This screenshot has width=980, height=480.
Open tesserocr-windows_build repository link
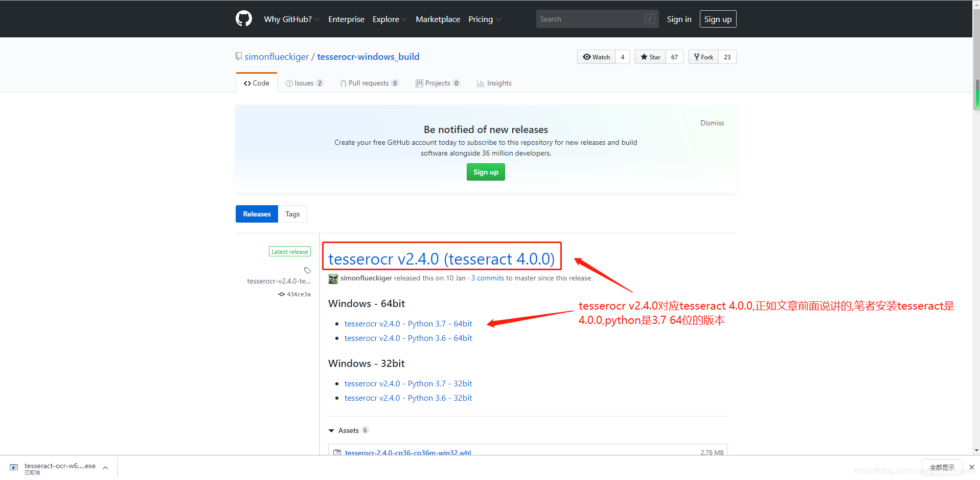(x=368, y=57)
